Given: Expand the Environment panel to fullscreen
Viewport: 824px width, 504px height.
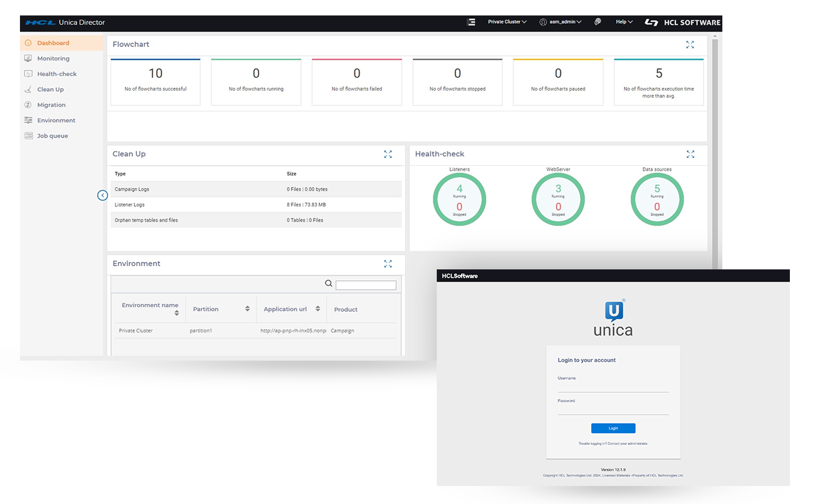Looking at the screenshot, I should tap(388, 264).
